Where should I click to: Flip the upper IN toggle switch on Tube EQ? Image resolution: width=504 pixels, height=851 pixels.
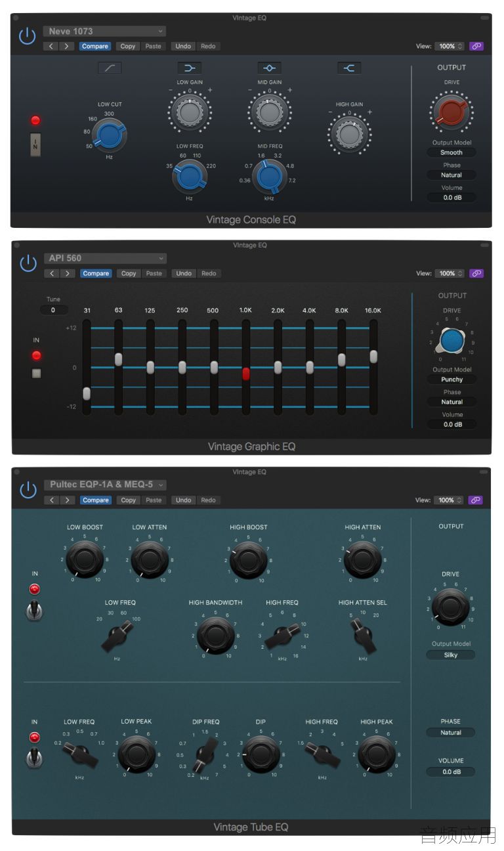coord(35,611)
